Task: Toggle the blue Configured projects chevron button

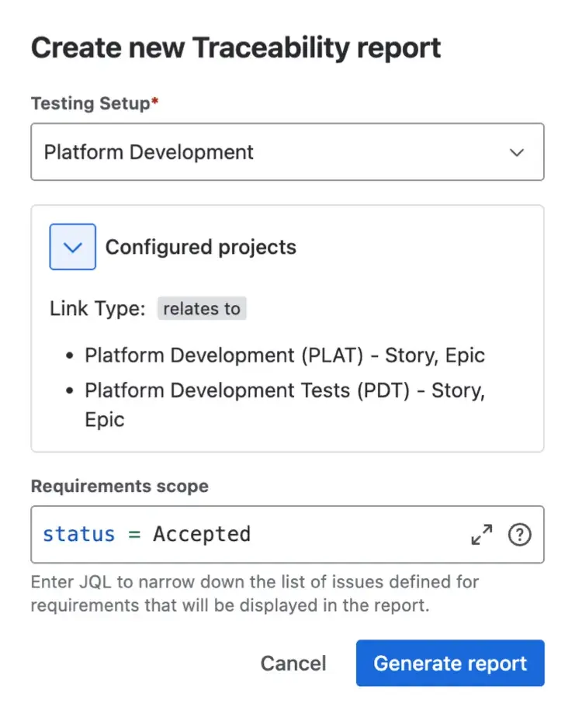Action: pyautogui.click(x=72, y=247)
